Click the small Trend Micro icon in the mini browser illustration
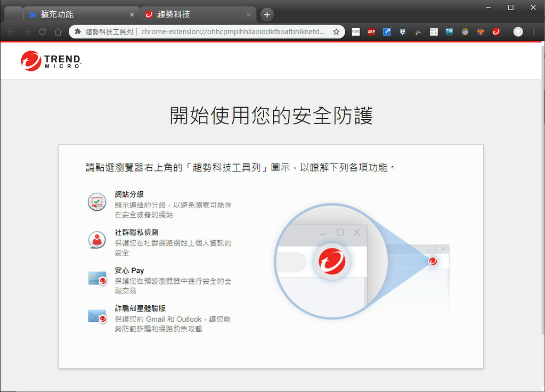Image resolution: width=545 pixels, height=392 pixels. coord(433,261)
